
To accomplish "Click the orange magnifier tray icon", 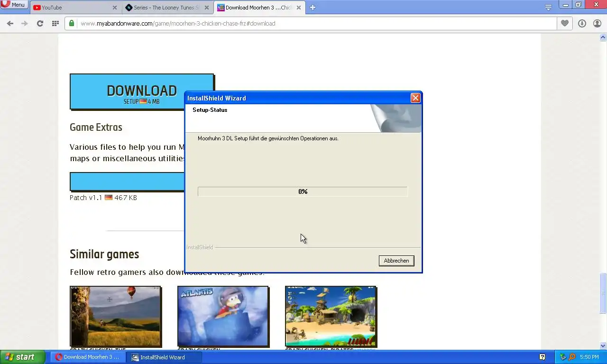I will click(572, 357).
